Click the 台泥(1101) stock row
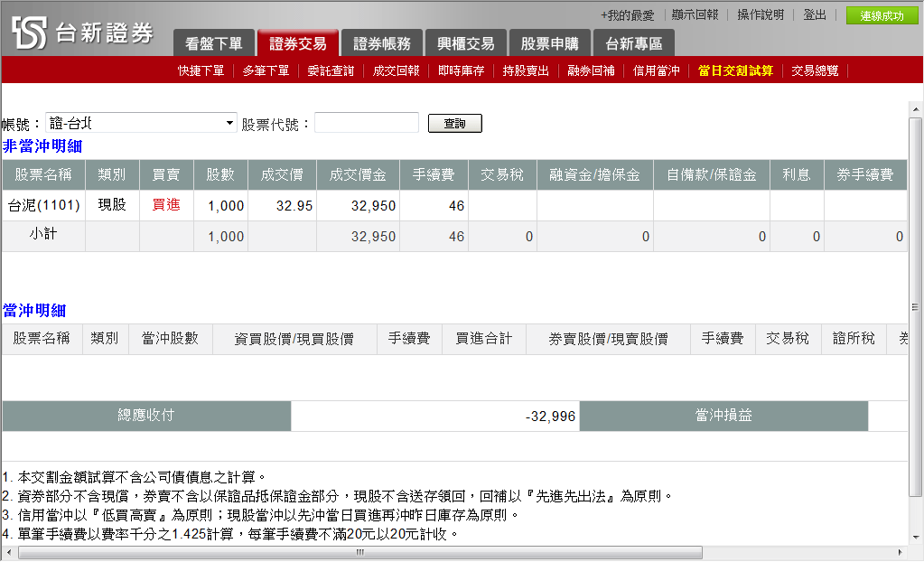The height and width of the screenshot is (562, 924). tap(43, 205)
